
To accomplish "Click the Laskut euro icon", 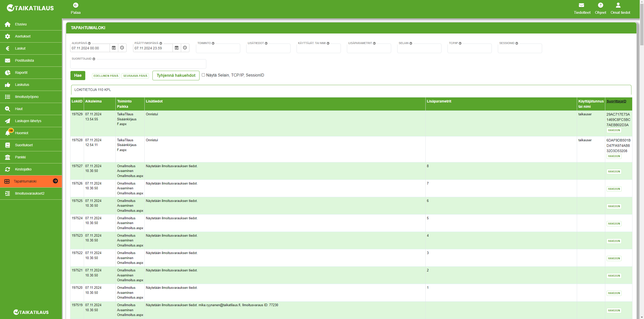I will tap(8, 48).
